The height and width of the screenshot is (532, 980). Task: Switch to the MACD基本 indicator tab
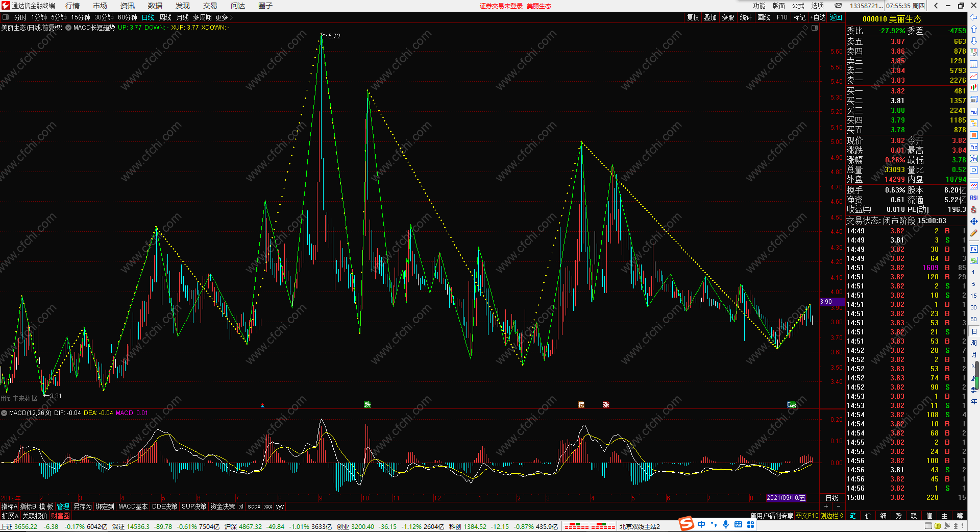pos(133,506)
